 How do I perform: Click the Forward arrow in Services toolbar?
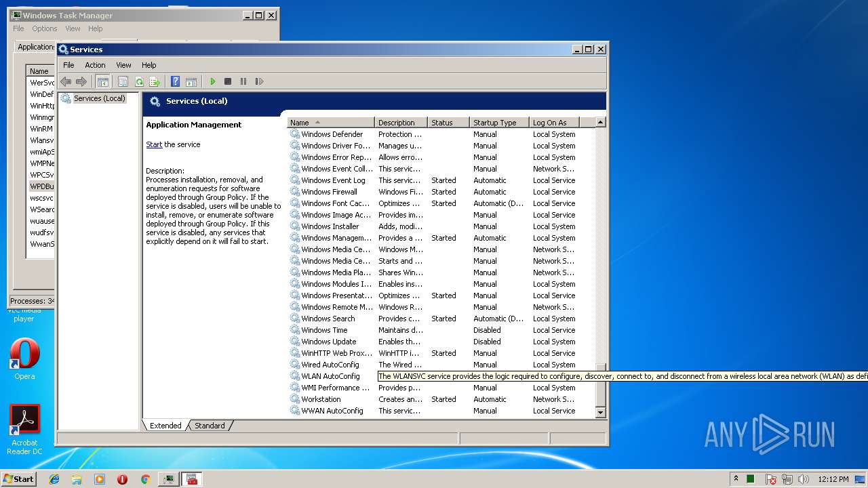(81, 81)
